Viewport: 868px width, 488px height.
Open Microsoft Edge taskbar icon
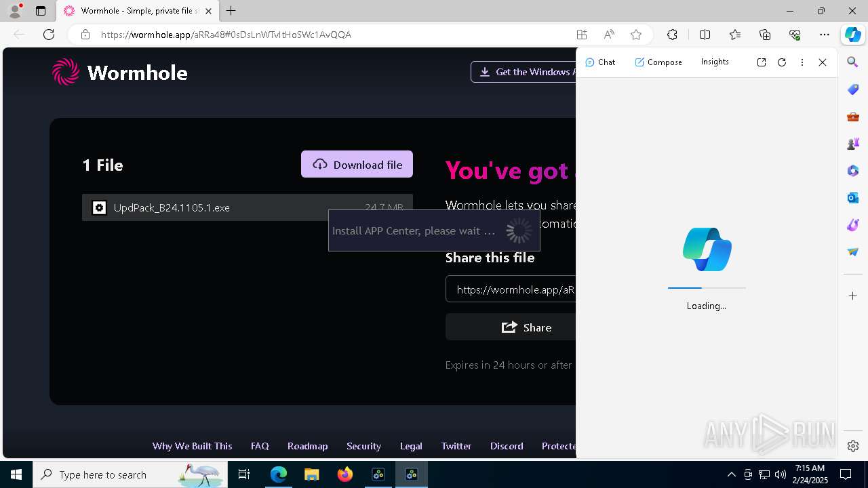click(x=278, y=474)
